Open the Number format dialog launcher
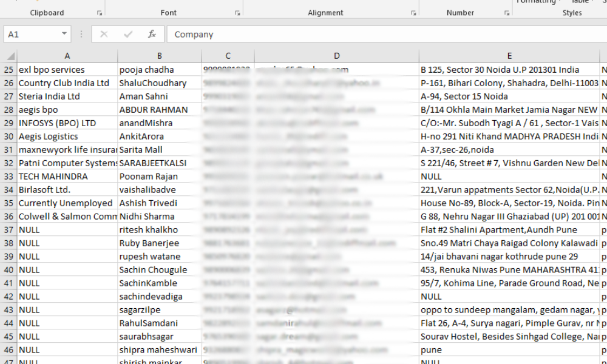Screen dimensions: 607x364 point(507,13)
